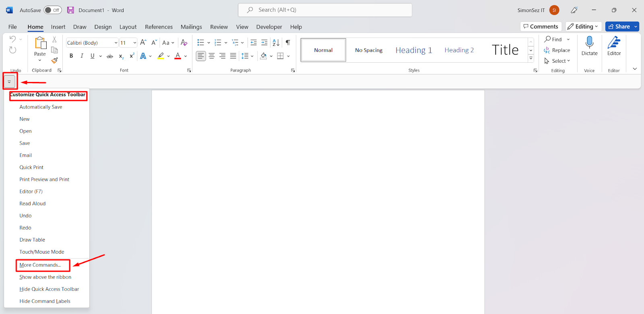
Task: Apply Superscript formatting
Action: (132, 56)
